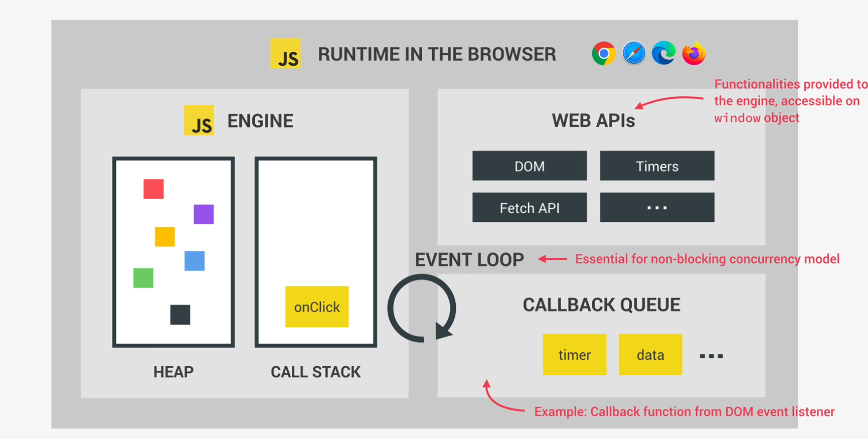This screenshot has height=439, width=868.
Task: Click the Chrome browser icon
Action: pyautogui.click(x=604, y=54)
